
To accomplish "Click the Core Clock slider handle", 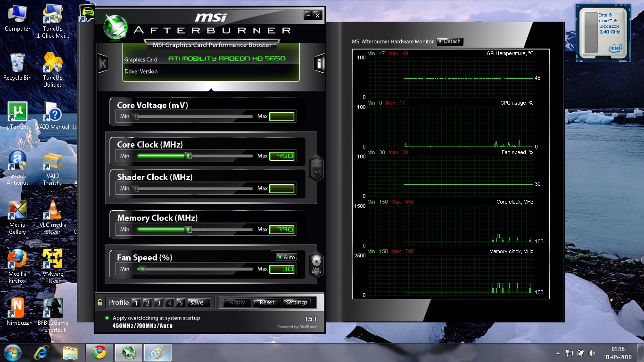I will coord(188,156).
